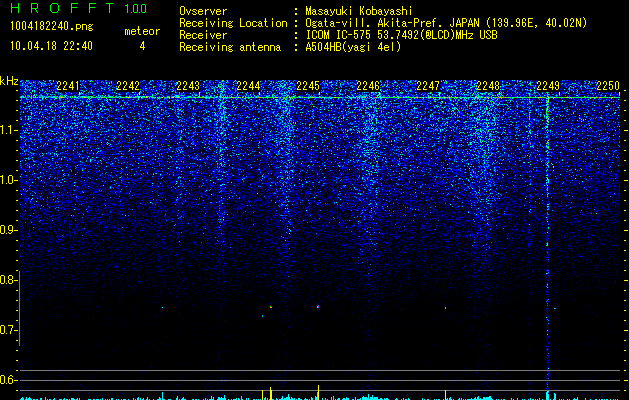Click the 2245 time marker

[x=308, y=85]
